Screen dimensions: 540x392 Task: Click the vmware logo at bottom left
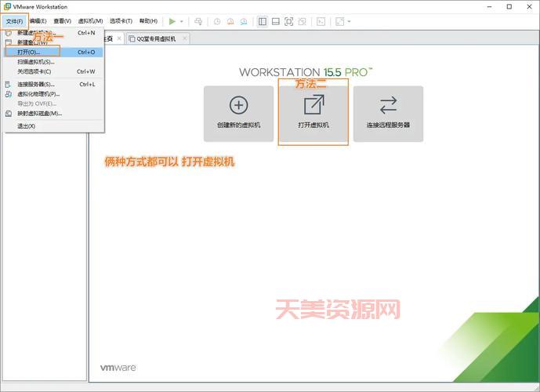tap(118, 368)
